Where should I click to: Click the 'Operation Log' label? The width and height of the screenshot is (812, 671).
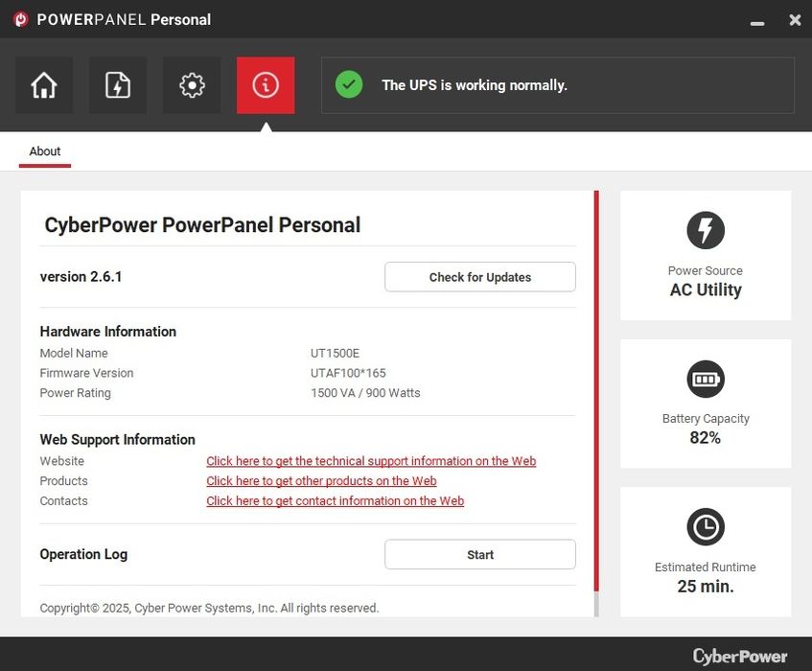(x=83, y=554)
